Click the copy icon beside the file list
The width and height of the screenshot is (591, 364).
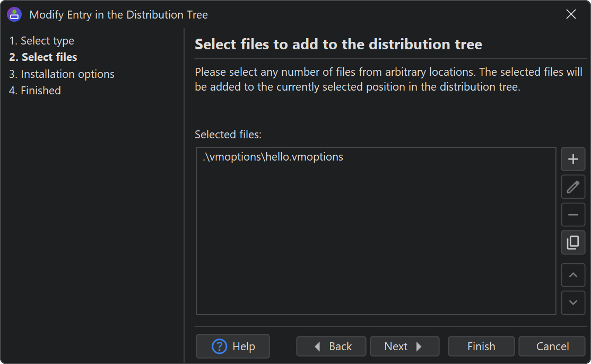click(573, 243)
